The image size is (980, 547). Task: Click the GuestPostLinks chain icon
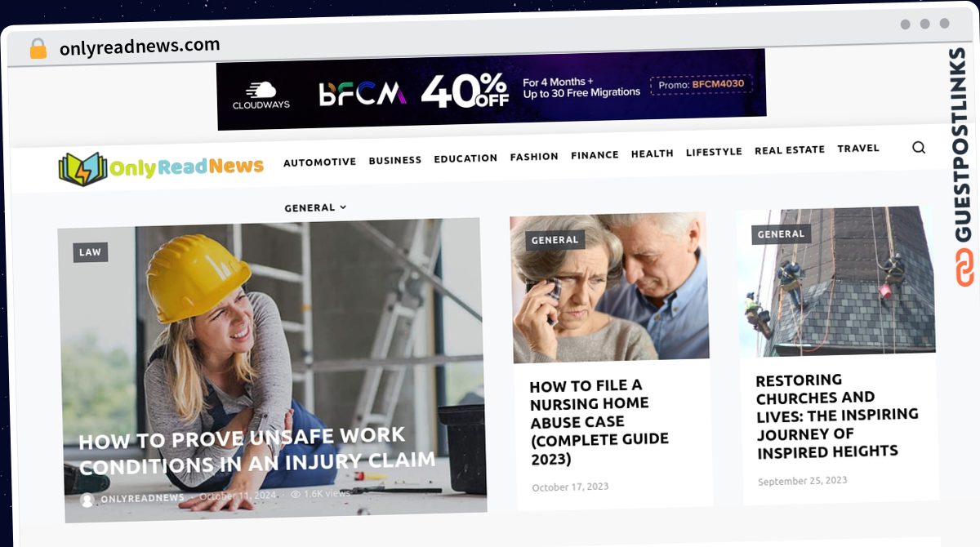pyautogui.click(x=965, y=268)
